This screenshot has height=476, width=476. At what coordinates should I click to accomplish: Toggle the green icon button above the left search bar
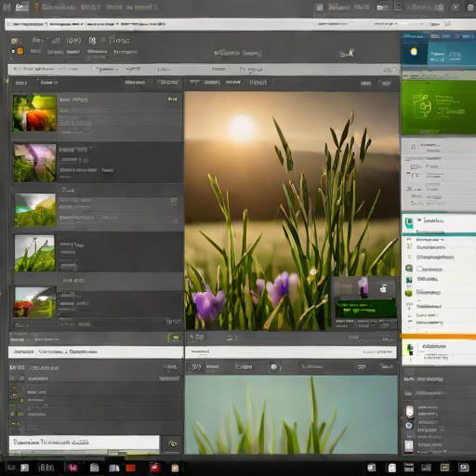point(175,337)
